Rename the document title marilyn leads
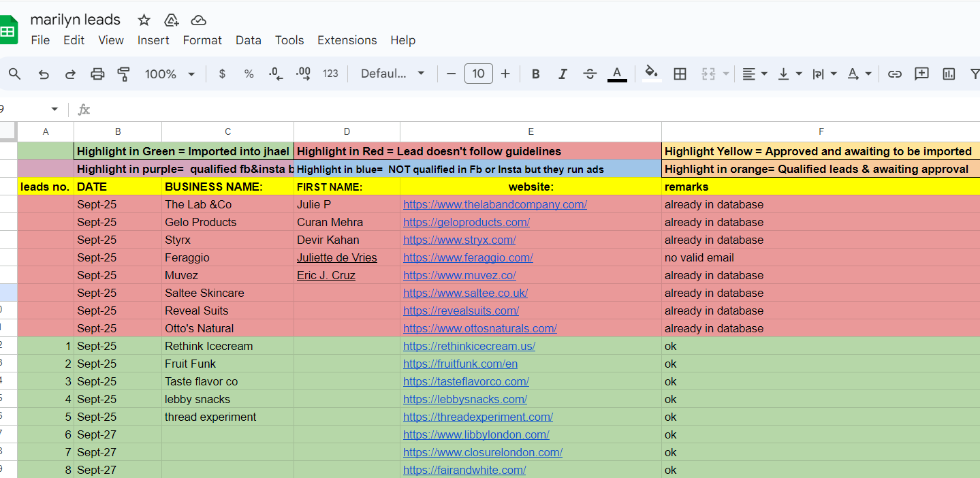Image resolution: width=980 pixels, height=478 pixels. click(x=76, y=20)
